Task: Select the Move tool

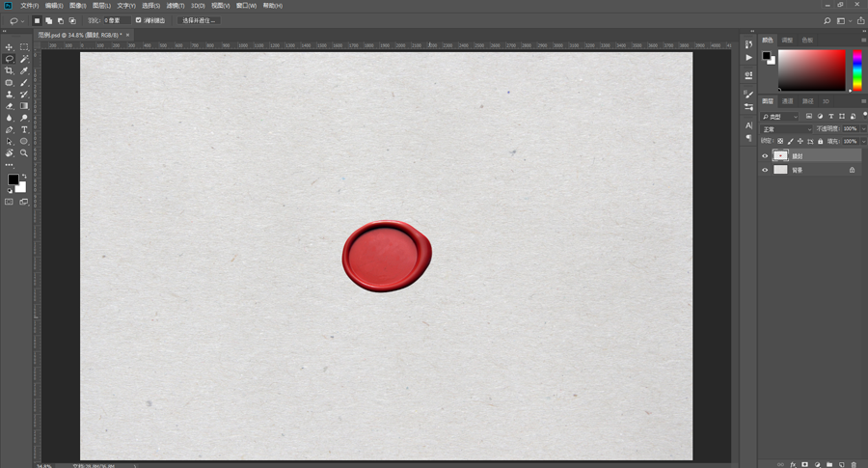Action: (x=9, y=47)
